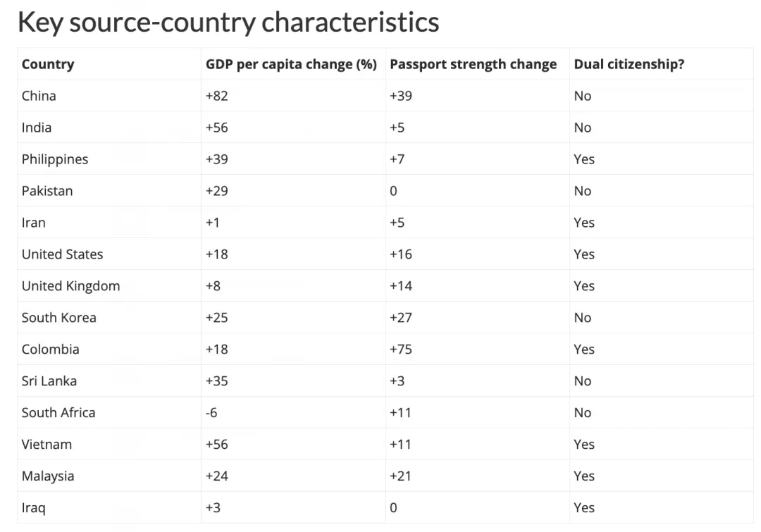Select the Vietnam country cell
The height and width of the screenshot is (532, 761).
tap(47, 445)
